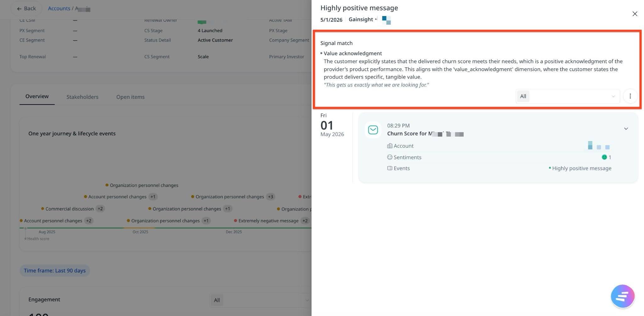Viewport: 644px width, 316px height.
Task: Click the 08:29 PM timestamp on card
Action: click(x=398, y=126)
